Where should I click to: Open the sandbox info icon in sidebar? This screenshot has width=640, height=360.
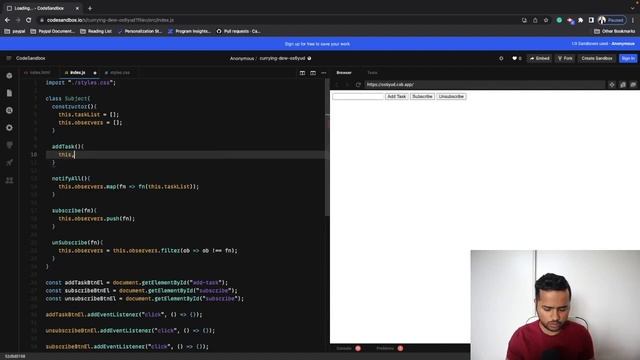coord(9,76)
